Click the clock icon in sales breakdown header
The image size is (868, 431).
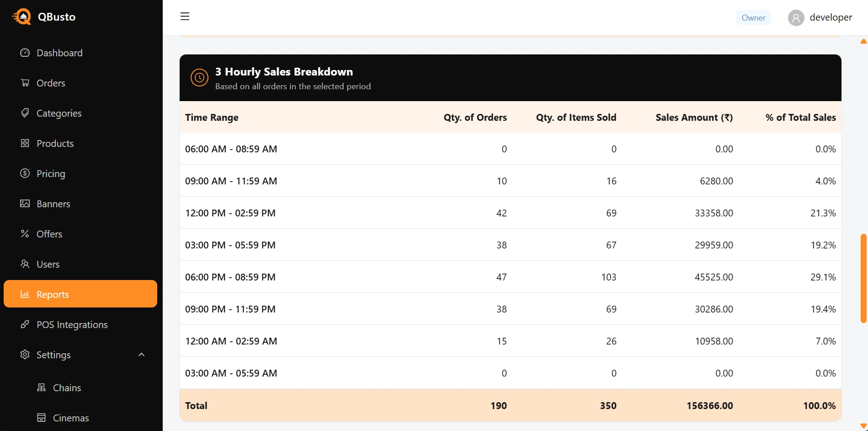(x=199, y=78)
